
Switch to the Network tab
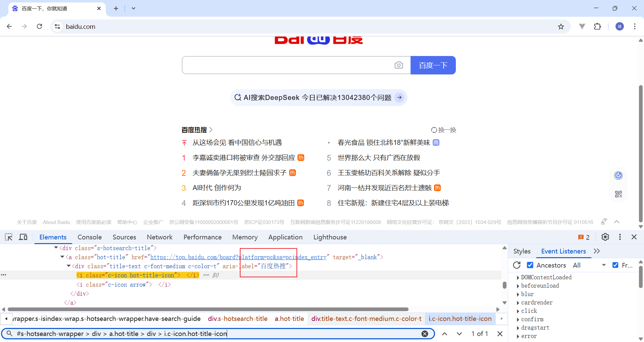point(160,237)
